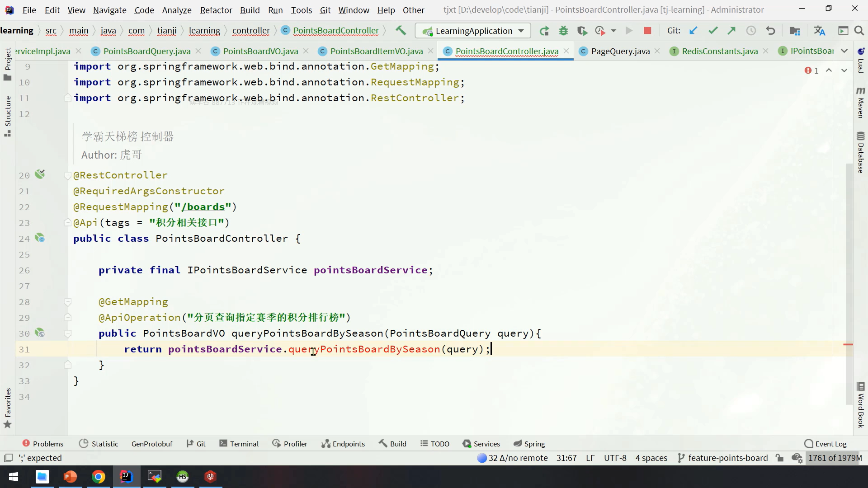Click Git push arrow icon
Viewport: 868px width, 488px height.
point(731,31)
